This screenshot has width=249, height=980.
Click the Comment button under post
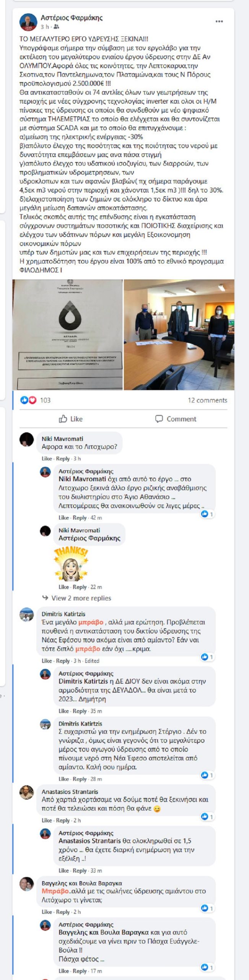point(176,419)
